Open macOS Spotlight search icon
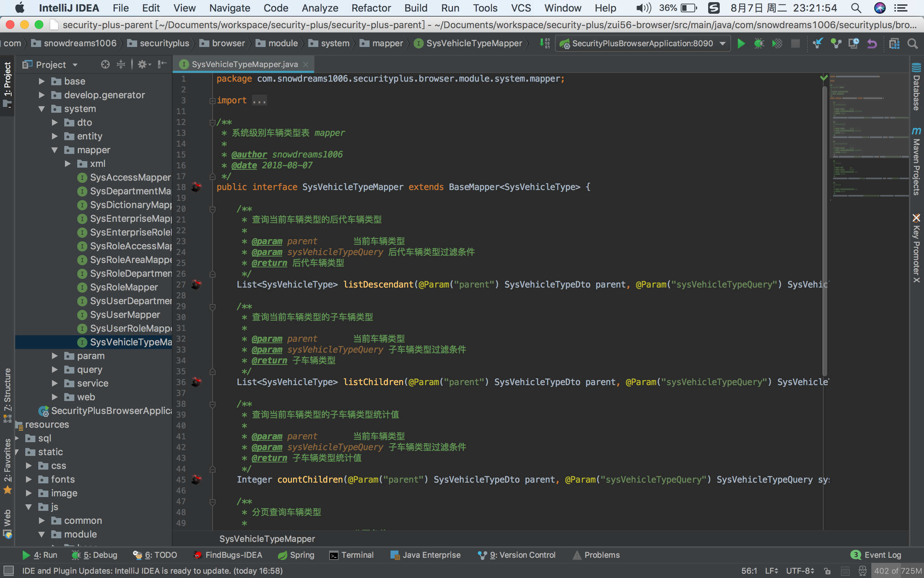 (x=856, y=8)
